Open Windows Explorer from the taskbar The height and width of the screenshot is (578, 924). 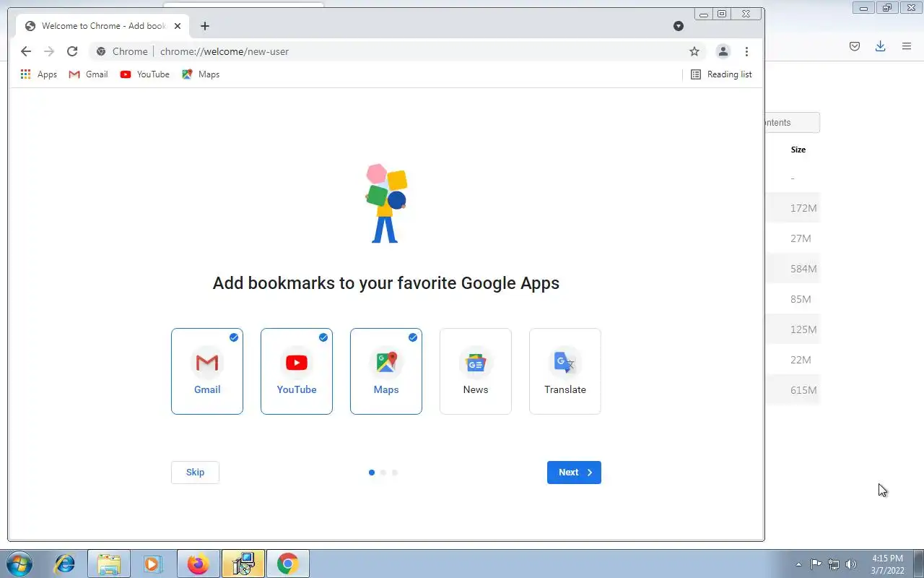click(109, 564)
